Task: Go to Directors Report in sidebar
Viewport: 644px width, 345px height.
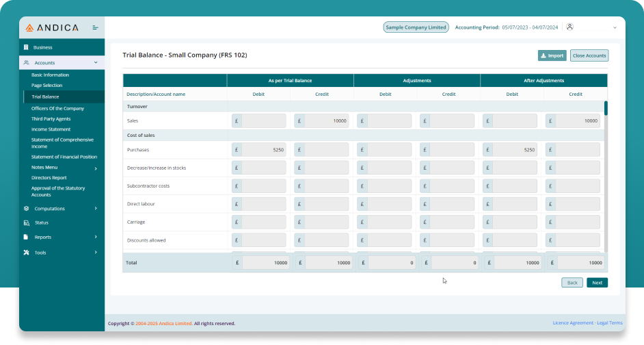Action: pyautogui.click(x=49, y=177)
